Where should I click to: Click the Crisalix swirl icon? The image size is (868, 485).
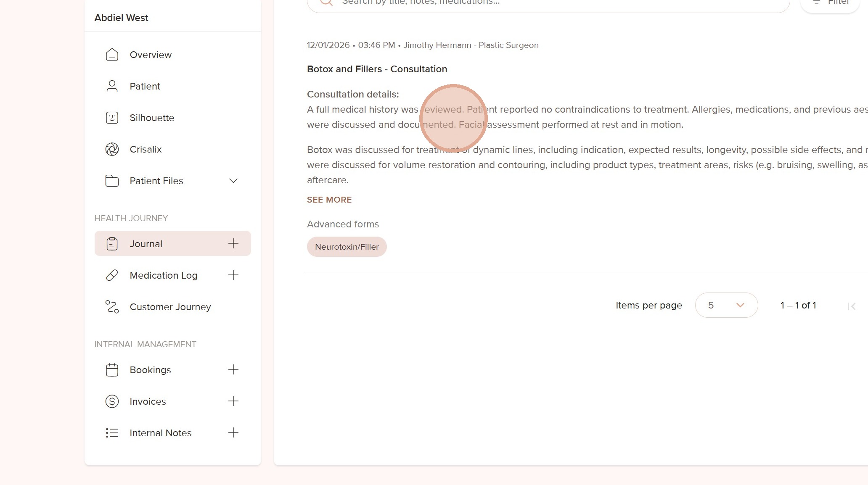click(x=112, y=149)
